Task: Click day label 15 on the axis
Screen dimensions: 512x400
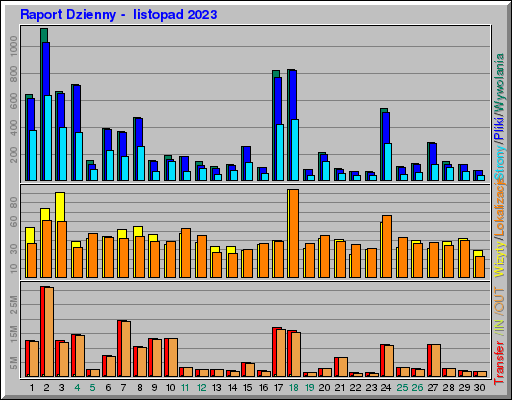Action: coord(247,388)
